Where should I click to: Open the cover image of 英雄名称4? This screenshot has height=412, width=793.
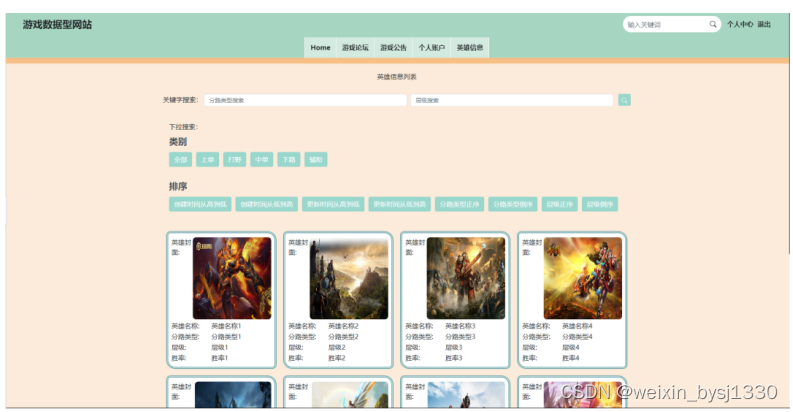pyautogui.click(x=583, y=278)
